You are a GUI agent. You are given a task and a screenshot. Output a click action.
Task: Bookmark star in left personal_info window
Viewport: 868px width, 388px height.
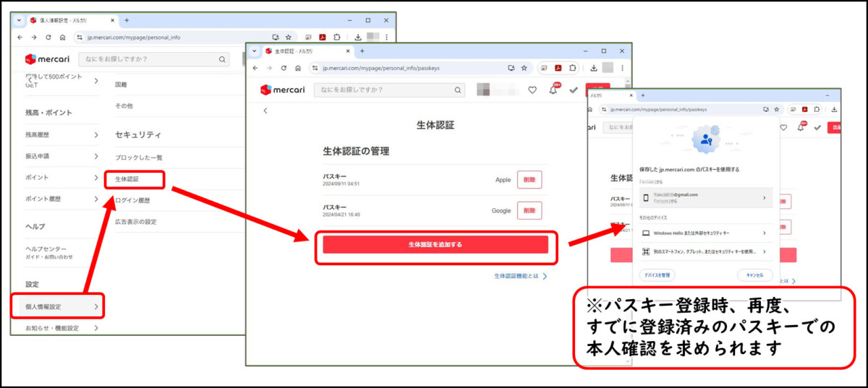[289, 37]
